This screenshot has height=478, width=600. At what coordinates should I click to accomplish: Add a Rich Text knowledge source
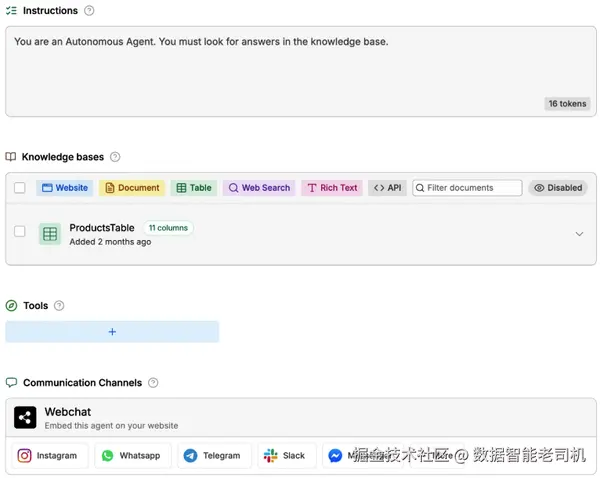[x=332, y=188]
